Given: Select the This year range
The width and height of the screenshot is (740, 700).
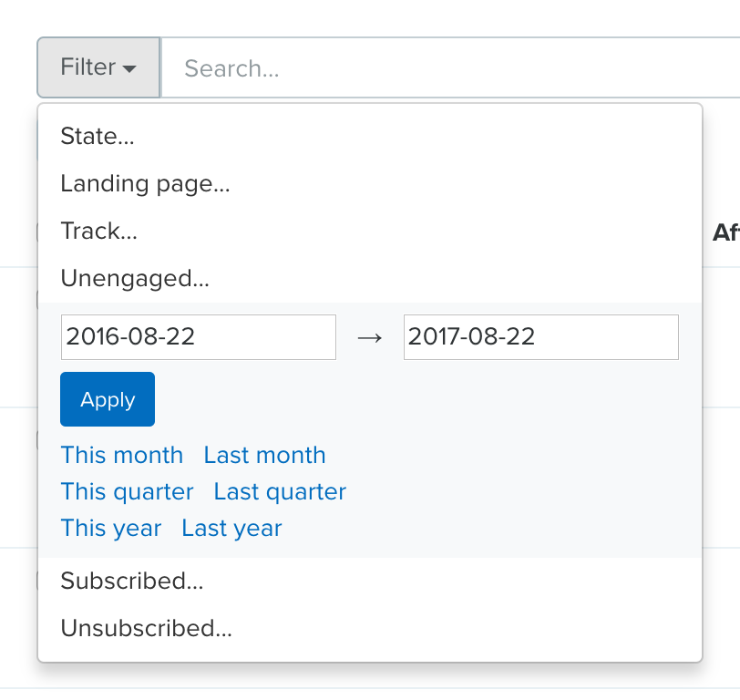Looking at the screenshot, I should [111, 528].
